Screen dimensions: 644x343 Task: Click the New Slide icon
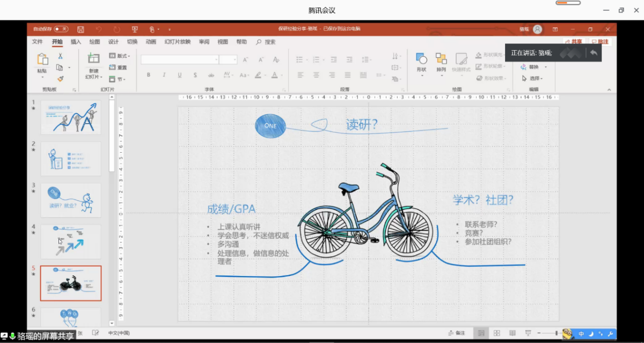pos(93,59)
